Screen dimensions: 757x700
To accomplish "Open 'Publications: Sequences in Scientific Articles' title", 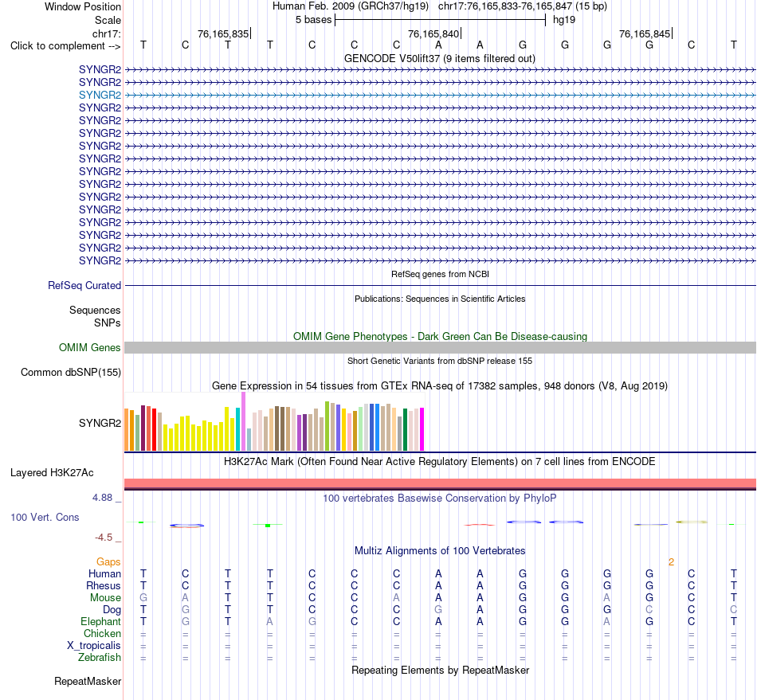I will point(440,299).
